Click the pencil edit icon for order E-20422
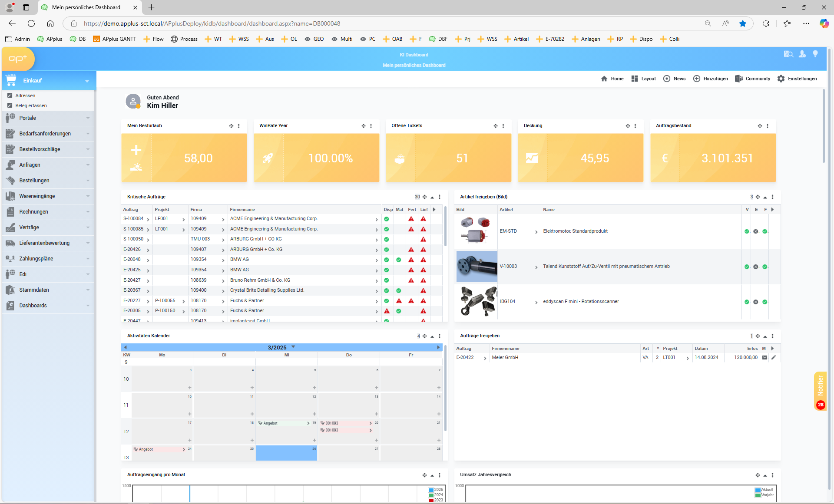 [x=774, y=358]
